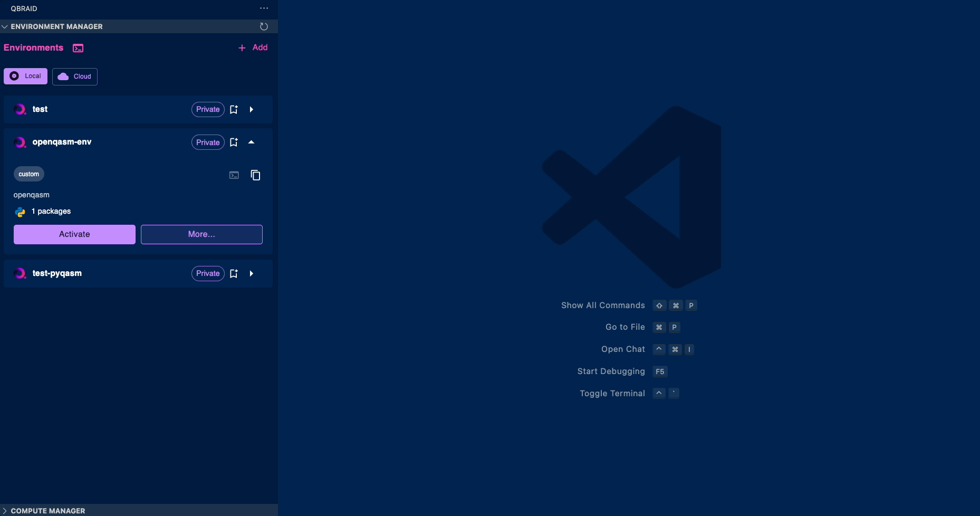The height and width of the screenshot is (516, 980).
Task: Refresh the Environment Manager
Action: [264, 26]
